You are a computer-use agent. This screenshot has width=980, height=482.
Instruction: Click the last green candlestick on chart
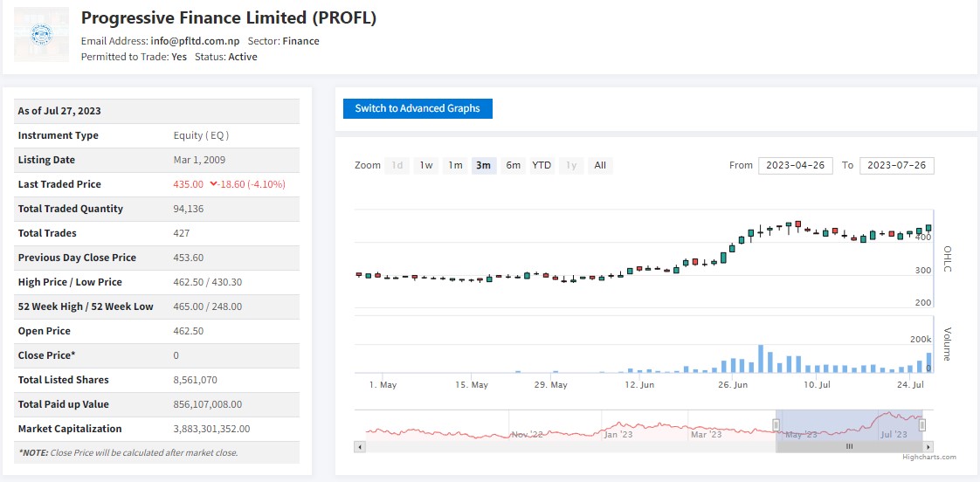point(928,228)
